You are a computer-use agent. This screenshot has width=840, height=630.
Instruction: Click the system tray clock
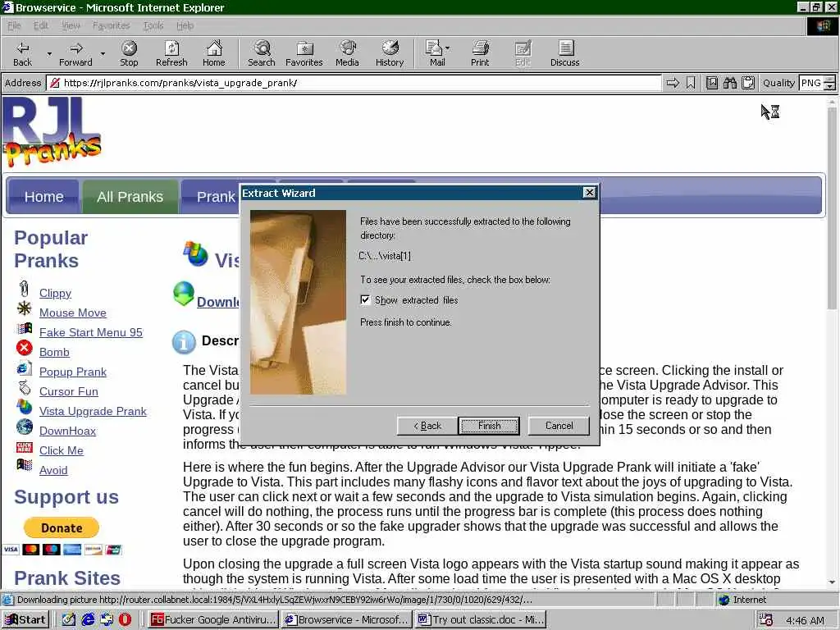[805, 620]
